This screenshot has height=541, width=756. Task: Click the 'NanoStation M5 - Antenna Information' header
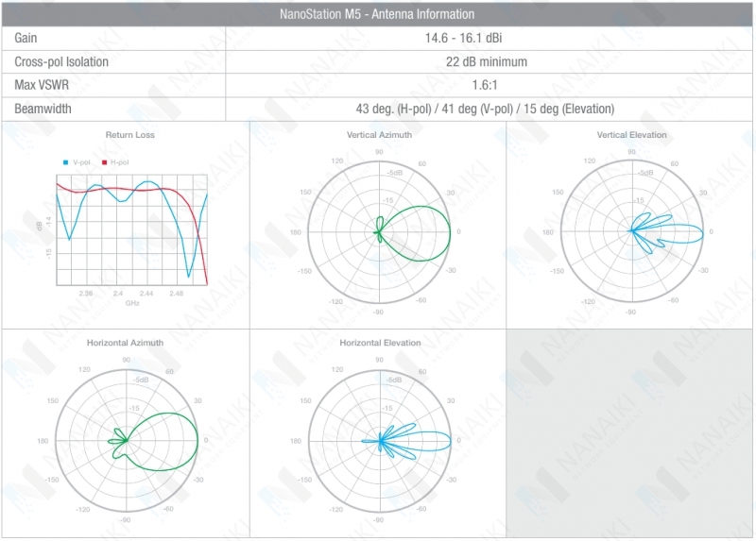377,14
